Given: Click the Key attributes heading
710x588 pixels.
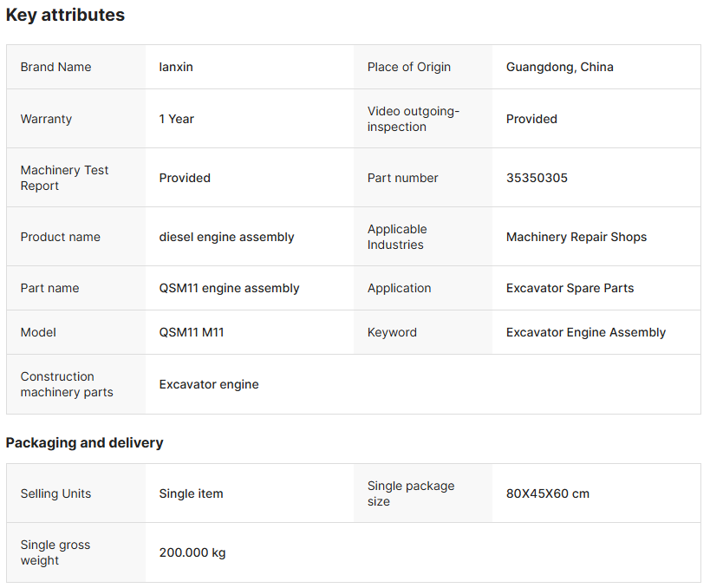Looking at the screenshot, I should point(65,15).
